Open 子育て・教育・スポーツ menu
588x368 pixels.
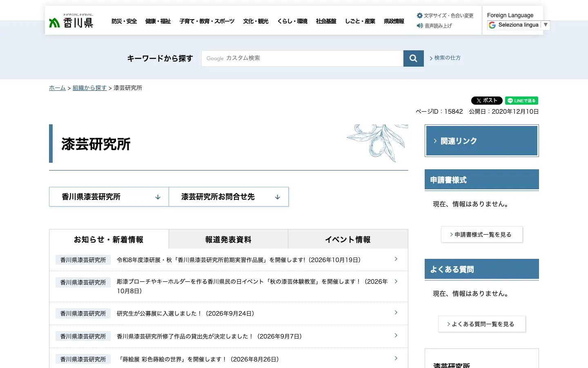207,21
